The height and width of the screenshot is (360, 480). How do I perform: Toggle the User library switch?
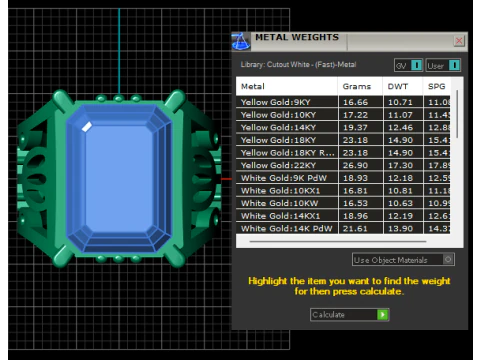click(454, 65)
